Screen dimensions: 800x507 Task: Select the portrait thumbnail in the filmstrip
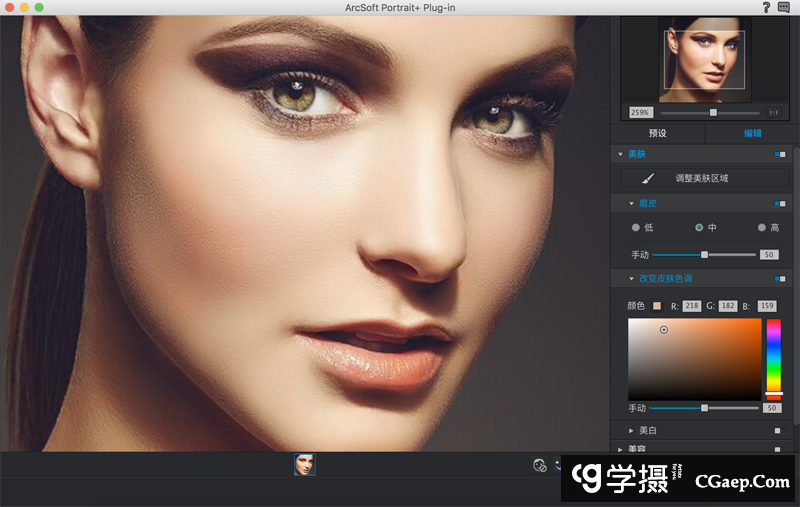pyautogui.click(x=305, y=464)
